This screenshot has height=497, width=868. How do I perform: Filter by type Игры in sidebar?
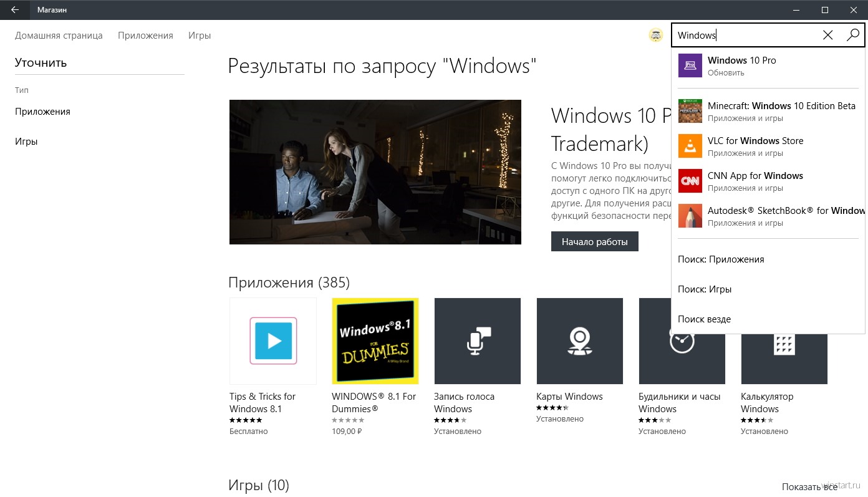pyautogui.click(x=26, y=142)
